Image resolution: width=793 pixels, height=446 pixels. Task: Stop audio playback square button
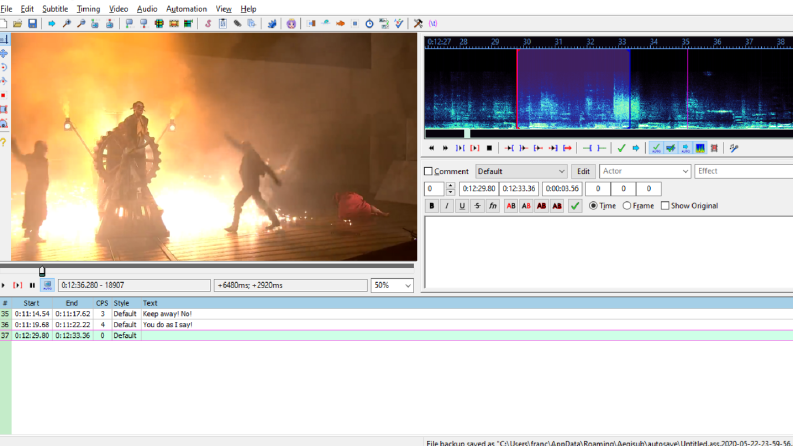pos(489,148)
